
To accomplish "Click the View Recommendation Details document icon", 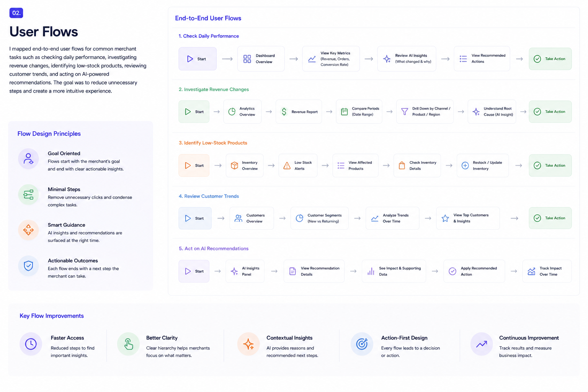I will (x=292, y=271).
